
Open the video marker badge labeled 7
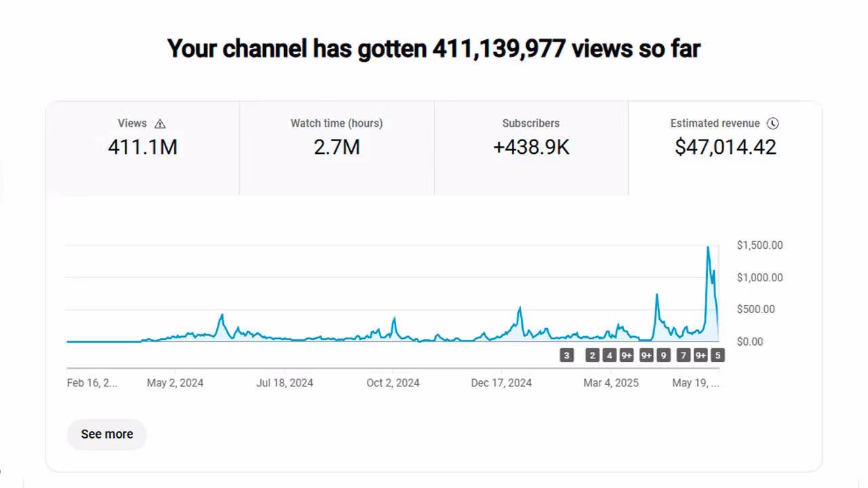pos(684,355)
